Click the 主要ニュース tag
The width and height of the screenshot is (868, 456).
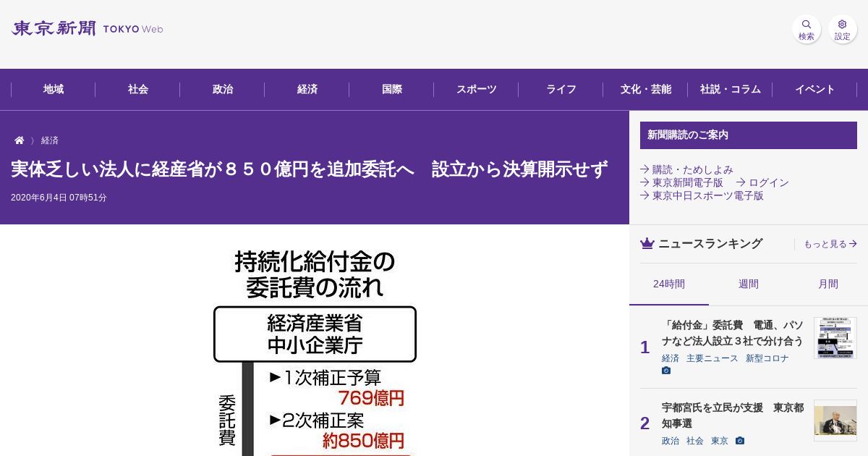click(712, 358)
